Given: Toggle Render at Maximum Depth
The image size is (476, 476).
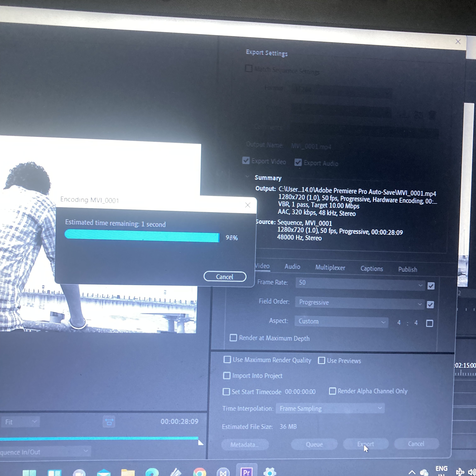Looking at the screenshot, I should click(233, 338).
